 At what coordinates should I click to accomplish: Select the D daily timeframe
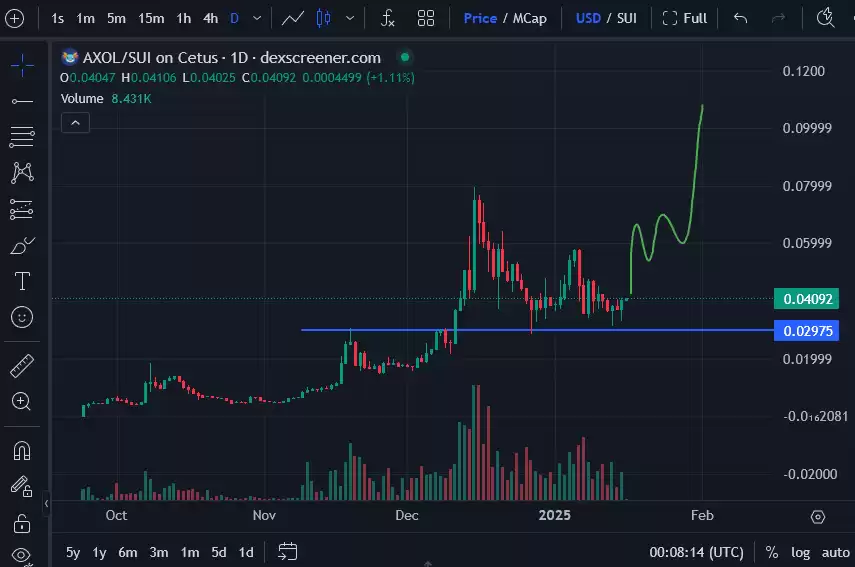pyautogui.click(x=234, y=19)
